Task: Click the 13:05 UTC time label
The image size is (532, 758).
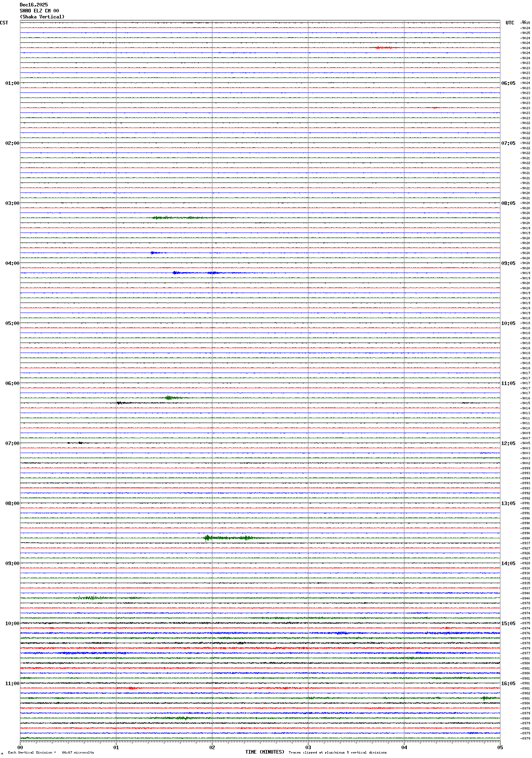Action: click(x=508, y=503)
